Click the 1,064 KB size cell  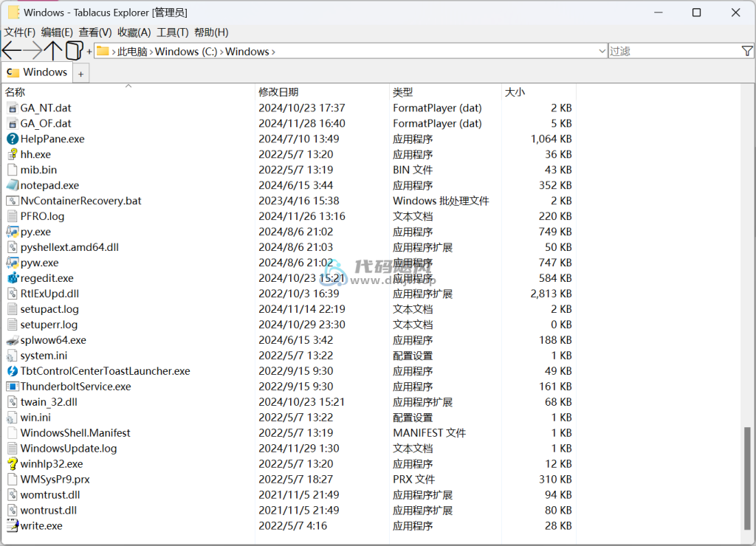[x=551, y=139]
